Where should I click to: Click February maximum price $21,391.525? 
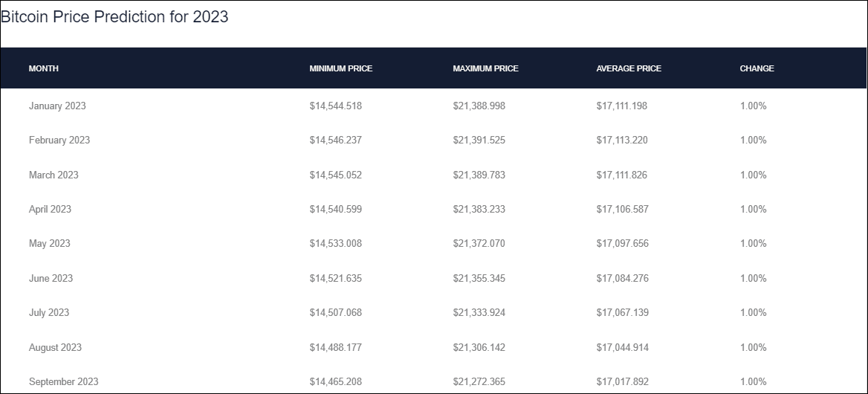tap(479, 140)
